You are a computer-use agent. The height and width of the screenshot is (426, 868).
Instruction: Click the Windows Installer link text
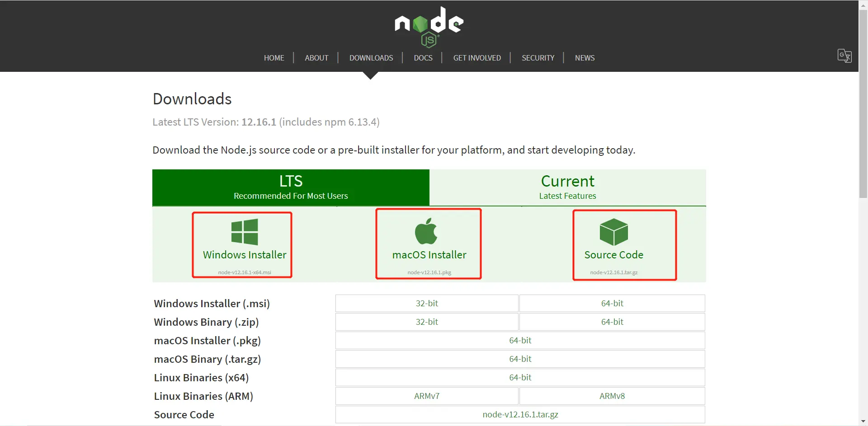pyautogui.click(x=245, y=255)
